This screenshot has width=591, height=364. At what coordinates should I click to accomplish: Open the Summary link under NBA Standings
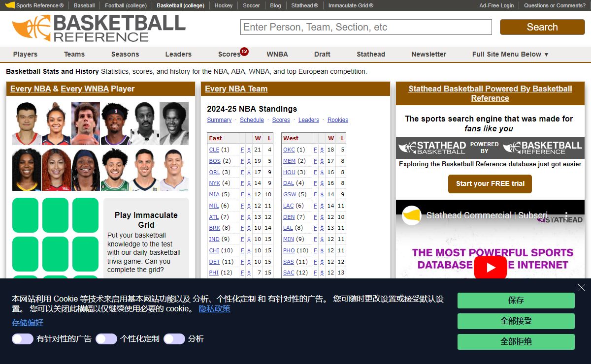219,120
